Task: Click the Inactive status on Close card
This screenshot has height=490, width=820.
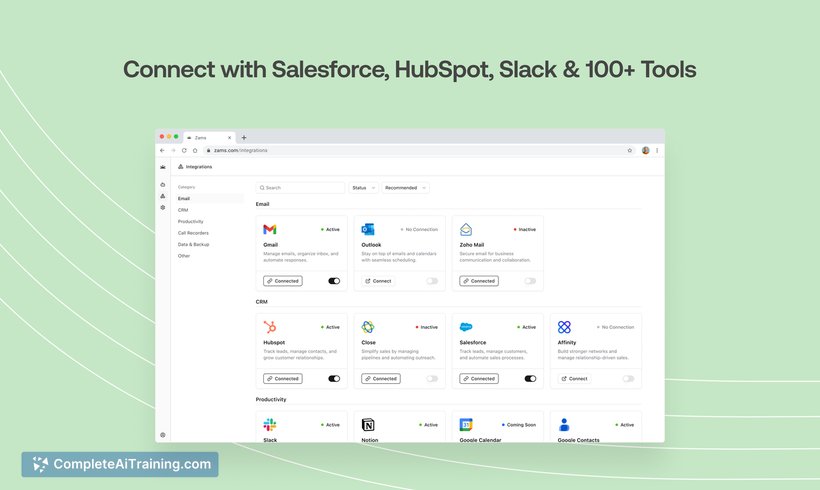Action: [427, 327]
